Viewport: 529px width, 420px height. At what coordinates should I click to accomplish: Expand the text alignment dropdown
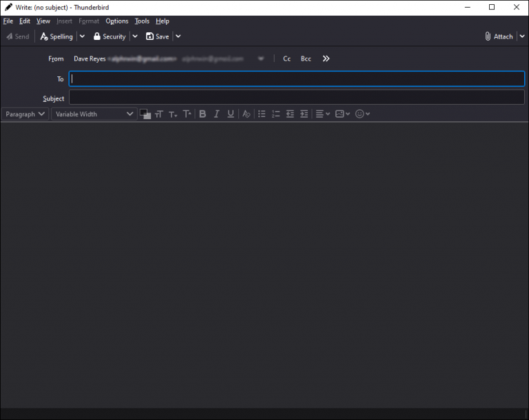[x=322, y=114]
